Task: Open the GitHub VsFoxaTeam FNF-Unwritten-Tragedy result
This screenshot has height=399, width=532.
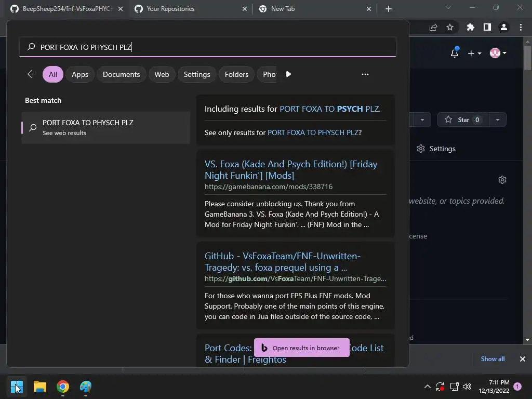Action: pos(282,262)
